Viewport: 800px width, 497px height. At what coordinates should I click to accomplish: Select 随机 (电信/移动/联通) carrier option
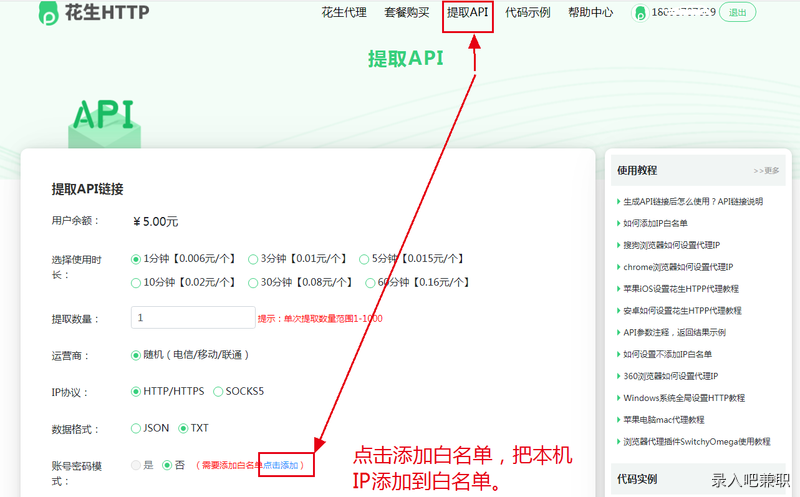click(x=136, y=355)
